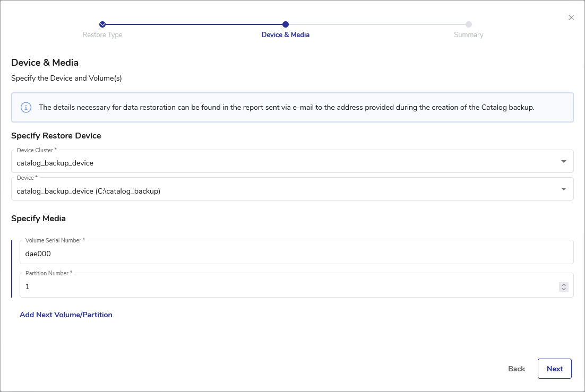Click the info icon in the banner
This screenshot has height=392, width=585.
coord(26,108)
